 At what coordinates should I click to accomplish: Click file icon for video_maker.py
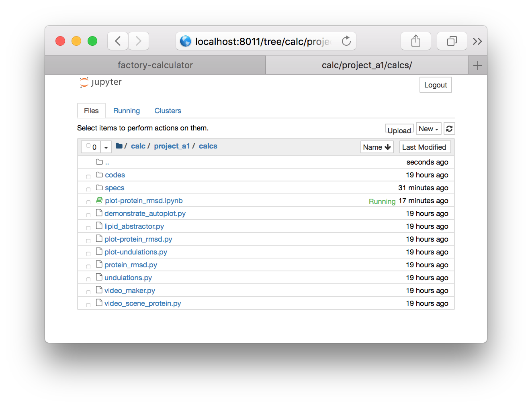99,290
